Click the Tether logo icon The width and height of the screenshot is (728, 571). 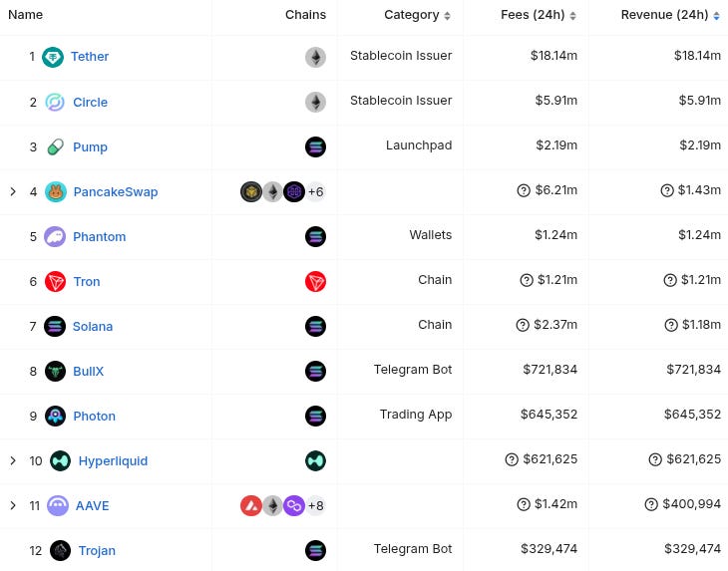click(x=53, y=57)
